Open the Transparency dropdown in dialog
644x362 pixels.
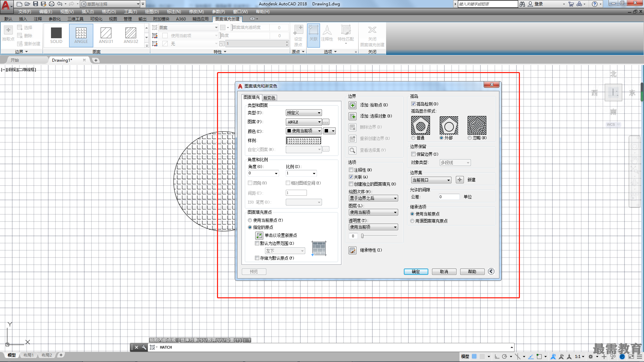point(373,227)
